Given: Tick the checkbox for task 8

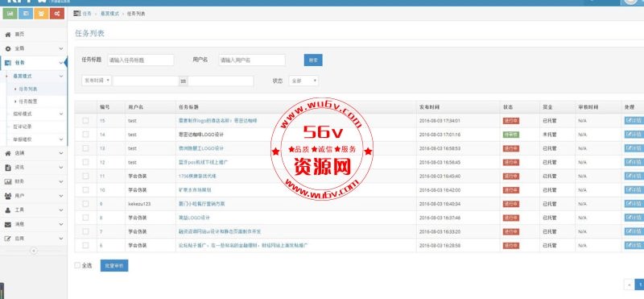Looking at the screenshot, I should 85,218.
